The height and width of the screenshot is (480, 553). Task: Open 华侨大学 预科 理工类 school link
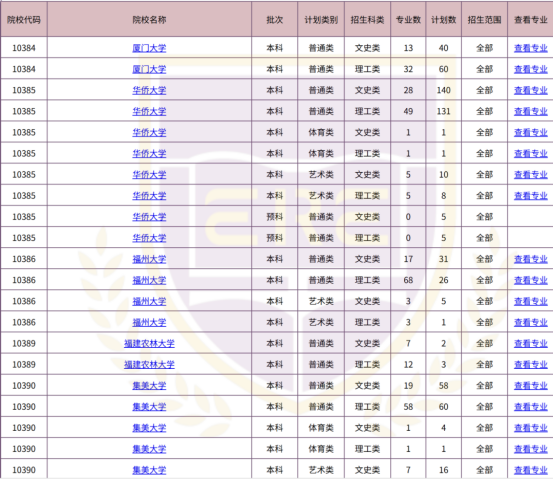[x=149, y=238]
